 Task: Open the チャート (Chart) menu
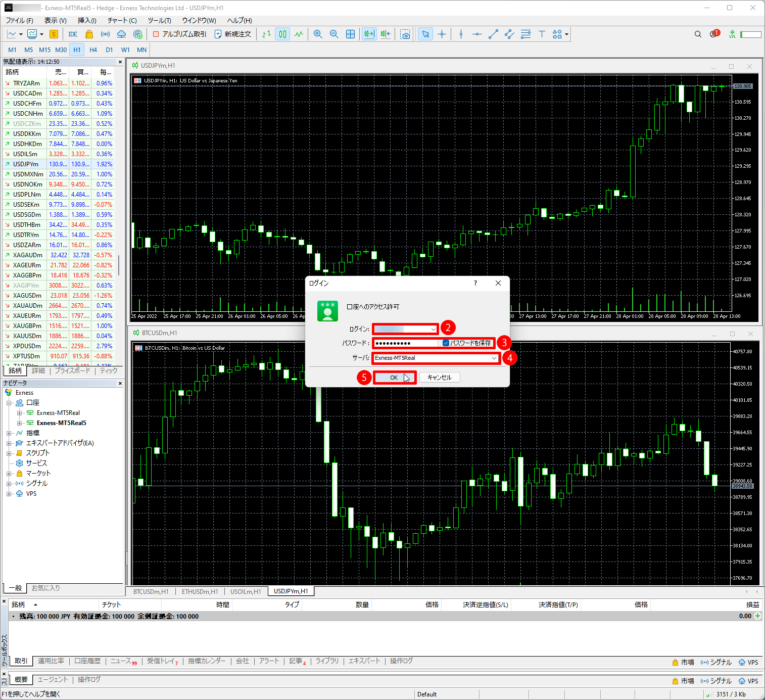tap(122, 20)
